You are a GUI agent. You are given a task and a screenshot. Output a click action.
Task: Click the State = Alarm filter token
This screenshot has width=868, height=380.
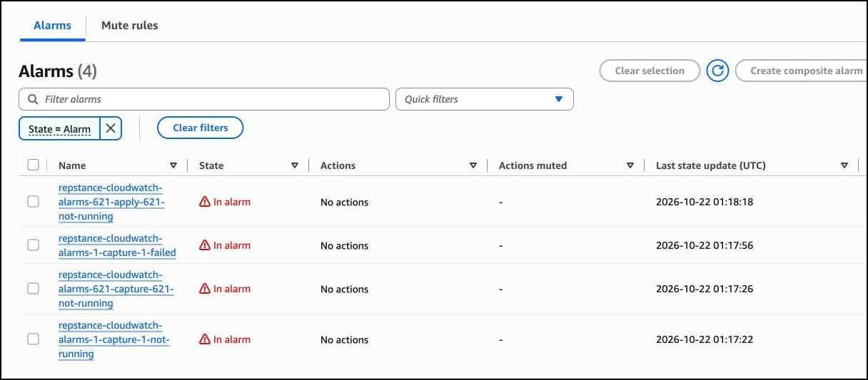coord(60,129)
